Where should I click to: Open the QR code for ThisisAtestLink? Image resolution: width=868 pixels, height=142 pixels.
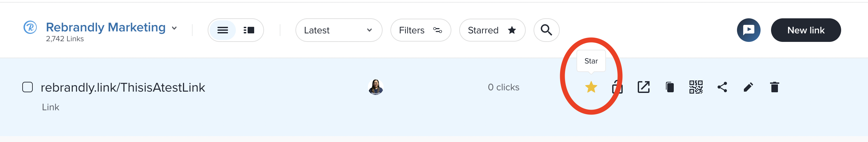click(x=696, y=87)
